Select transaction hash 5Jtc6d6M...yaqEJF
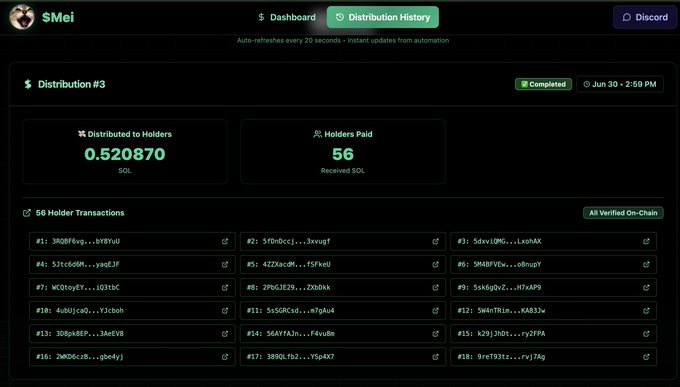Viewport: 680px width, 387px height. tap(86, 264)
